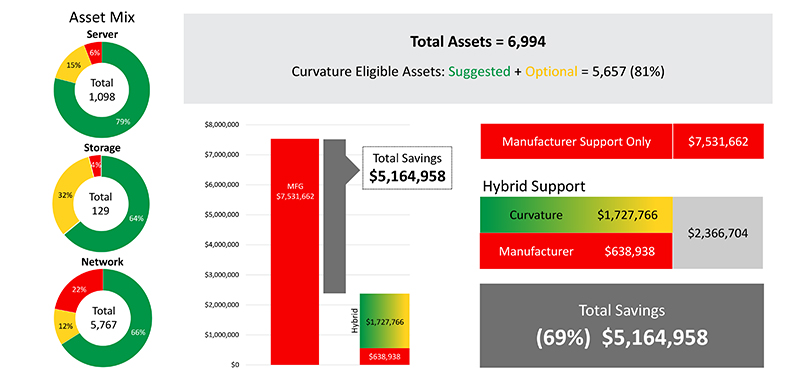Click the yellow Optional text in header
800x384 pixels.
point(552,72)
